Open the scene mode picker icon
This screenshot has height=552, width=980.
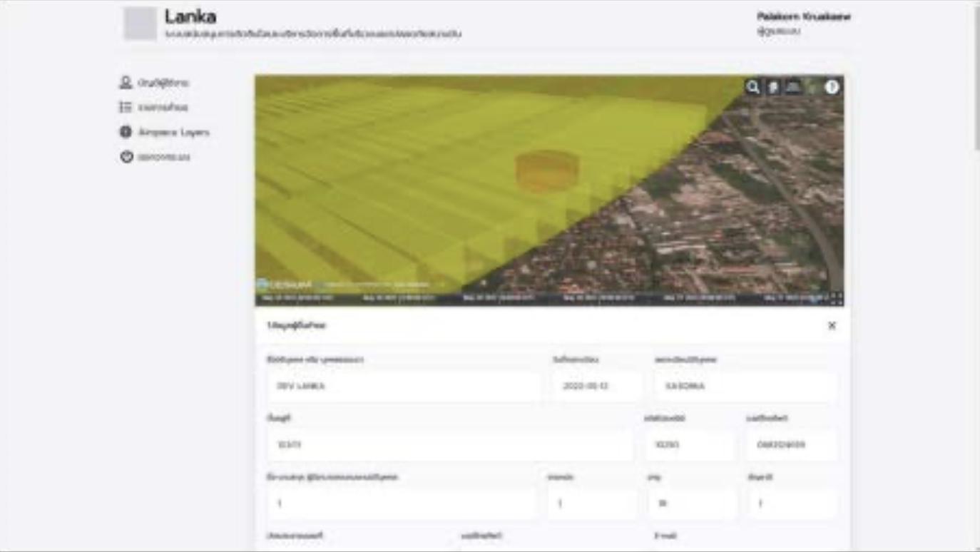(792, 87)
